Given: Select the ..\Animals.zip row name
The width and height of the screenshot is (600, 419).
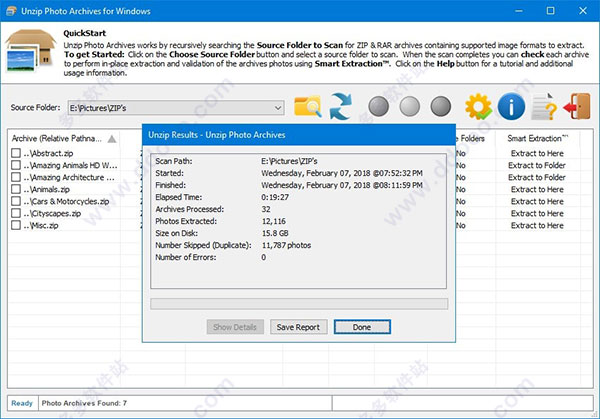Looking at the screenshot, I should coord(47,189).
